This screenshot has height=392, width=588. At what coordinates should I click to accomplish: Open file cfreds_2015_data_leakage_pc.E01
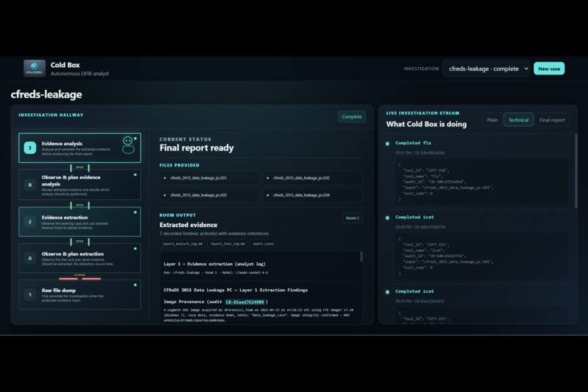[209, 178]
